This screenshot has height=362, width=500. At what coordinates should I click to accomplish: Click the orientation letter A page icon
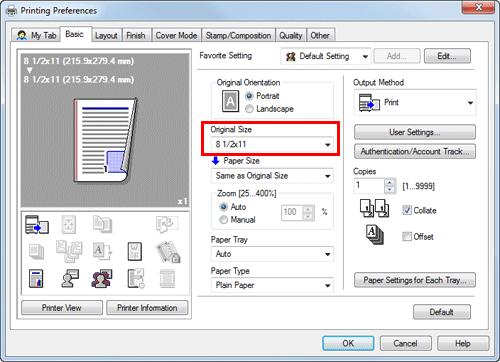pyautogui.click(x=230, y=101)
